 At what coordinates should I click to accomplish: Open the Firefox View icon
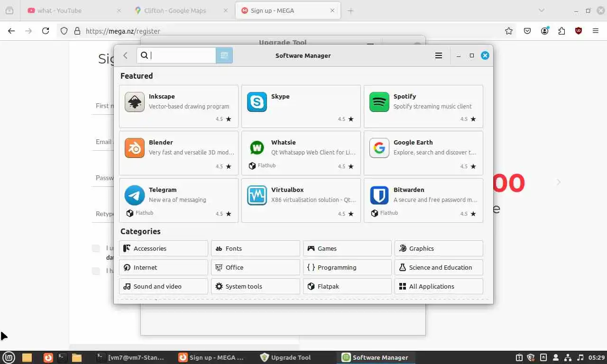click(x=9, y=10)
